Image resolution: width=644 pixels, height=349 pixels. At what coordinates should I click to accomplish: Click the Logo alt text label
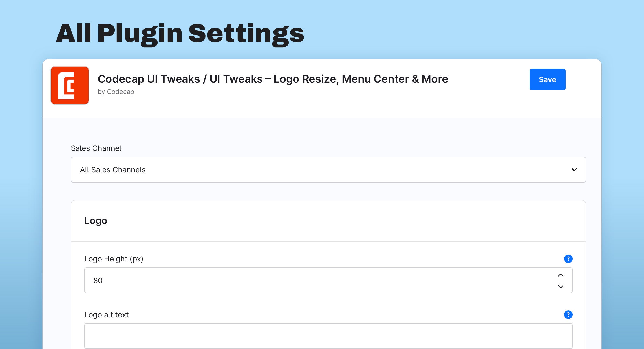tap(107, 315)
